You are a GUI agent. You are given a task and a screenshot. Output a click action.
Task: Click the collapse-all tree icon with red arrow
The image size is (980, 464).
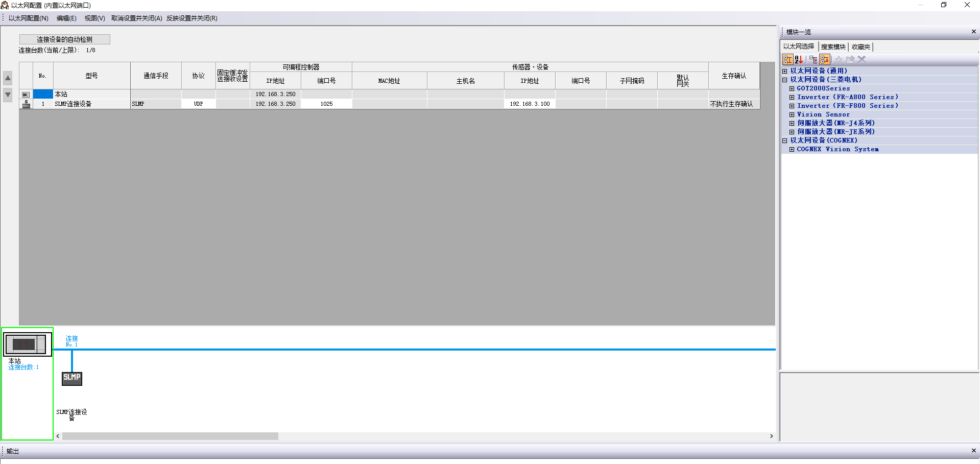pyautogui.click(x=825, y=59)
